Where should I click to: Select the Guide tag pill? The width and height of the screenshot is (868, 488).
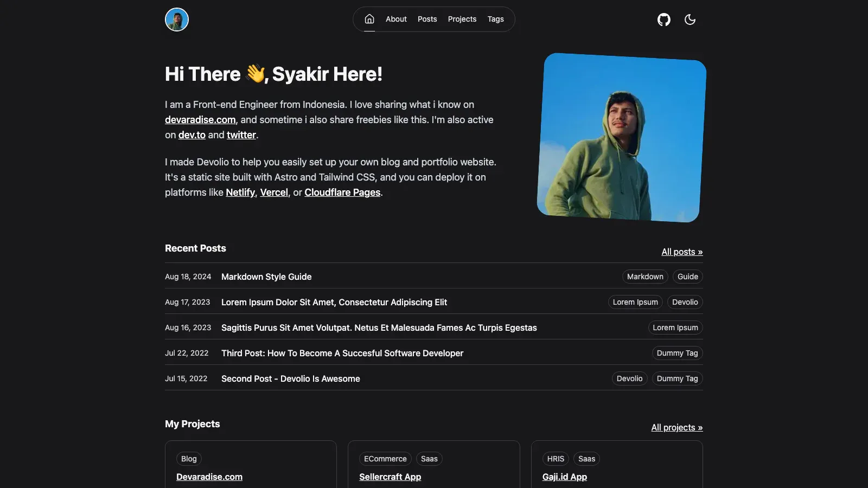click(x=688, y=277)
